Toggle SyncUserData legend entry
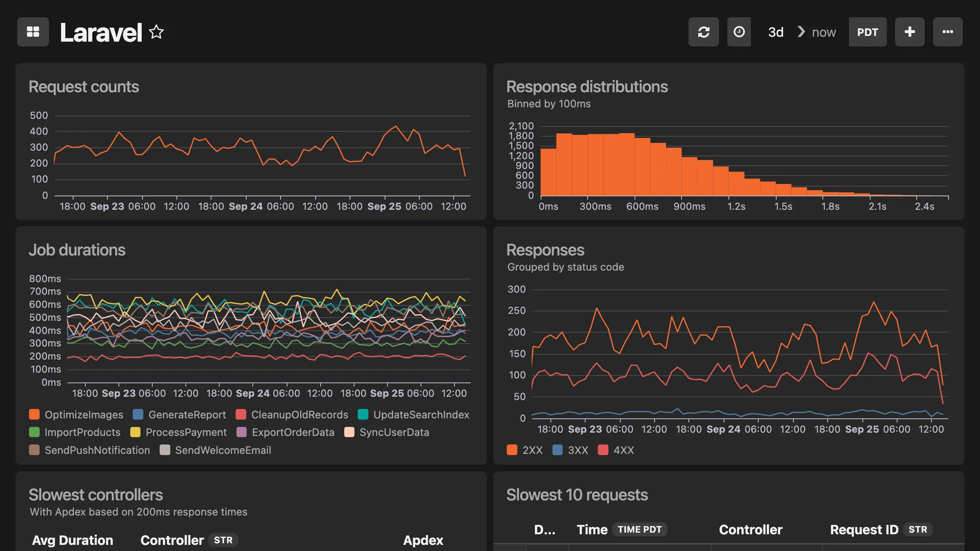Screen dimensions: 980x551 [x=387, y=432]
